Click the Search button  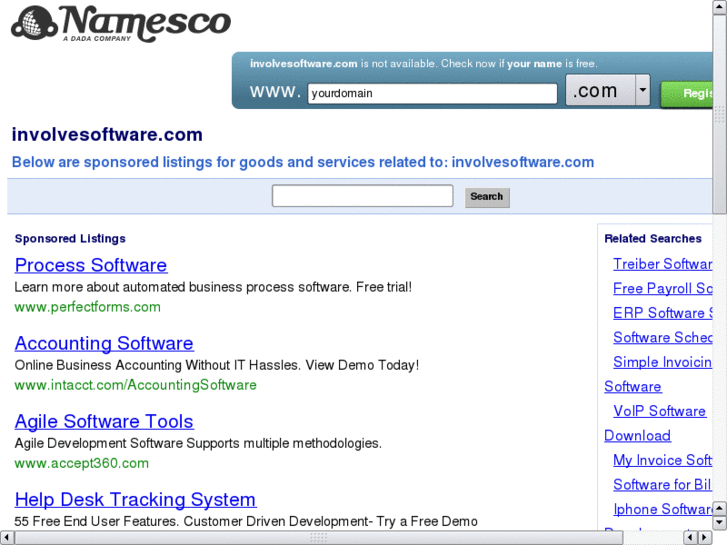coord(487,197)
